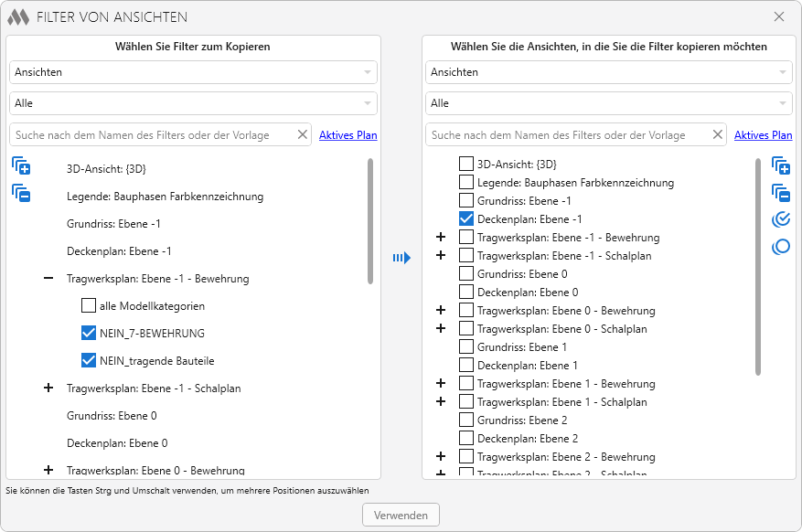Open the right 'Alle' dropdown
The height and width of the screenshot is (532, 802).
tap(608, 103)
